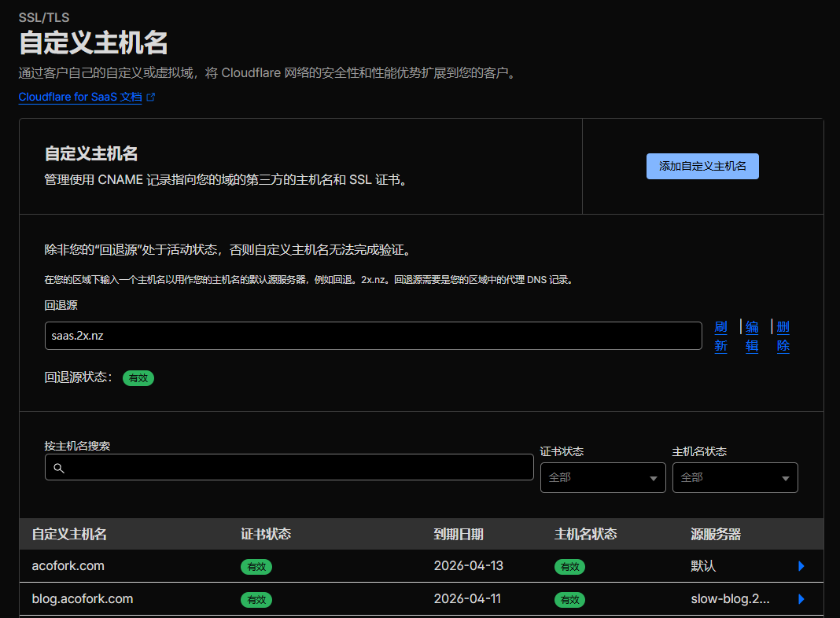This screenshot has height=618, width=840.
Task: Focus the 回退源 field containing saas.2x.nz
Action: tap(374, 336)
